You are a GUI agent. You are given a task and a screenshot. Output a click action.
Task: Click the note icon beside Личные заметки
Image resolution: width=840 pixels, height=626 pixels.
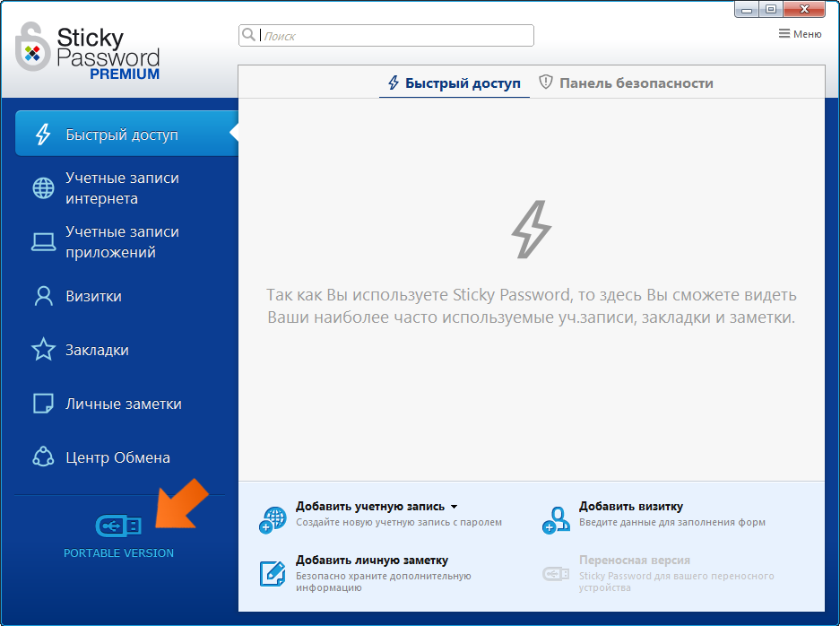(43, 404)
